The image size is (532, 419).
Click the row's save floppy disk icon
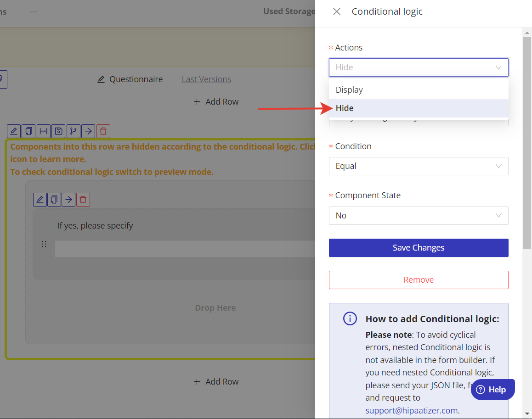coord(58,131)
